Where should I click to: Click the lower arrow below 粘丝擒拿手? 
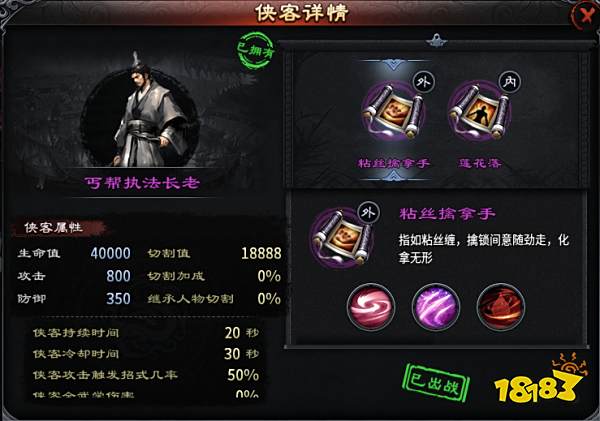coord(393,175)
